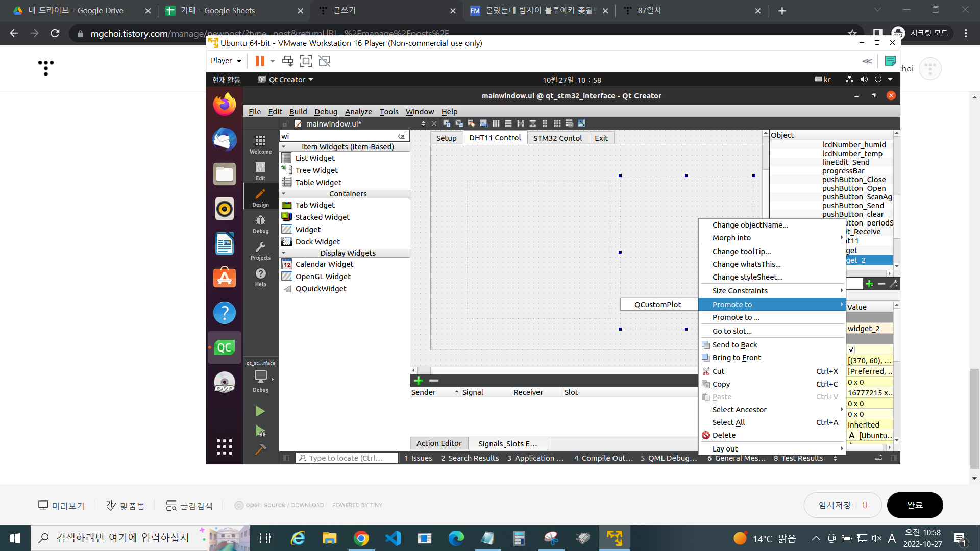
Task: Select Design mode in sidebar
Action: [260, 197]
